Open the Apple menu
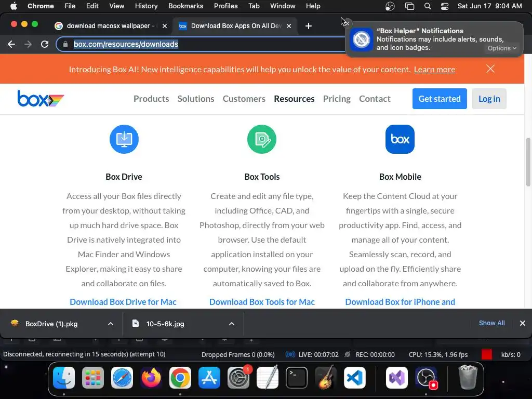 pyautogui.click(x=14, y=6)
